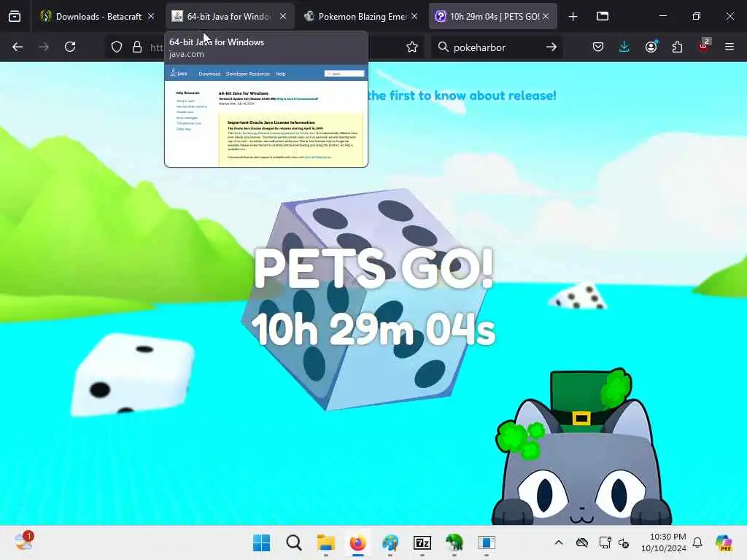Open the Paint app on taskbar
Viewport: 747px width, 560px height.
pos(390,542)
